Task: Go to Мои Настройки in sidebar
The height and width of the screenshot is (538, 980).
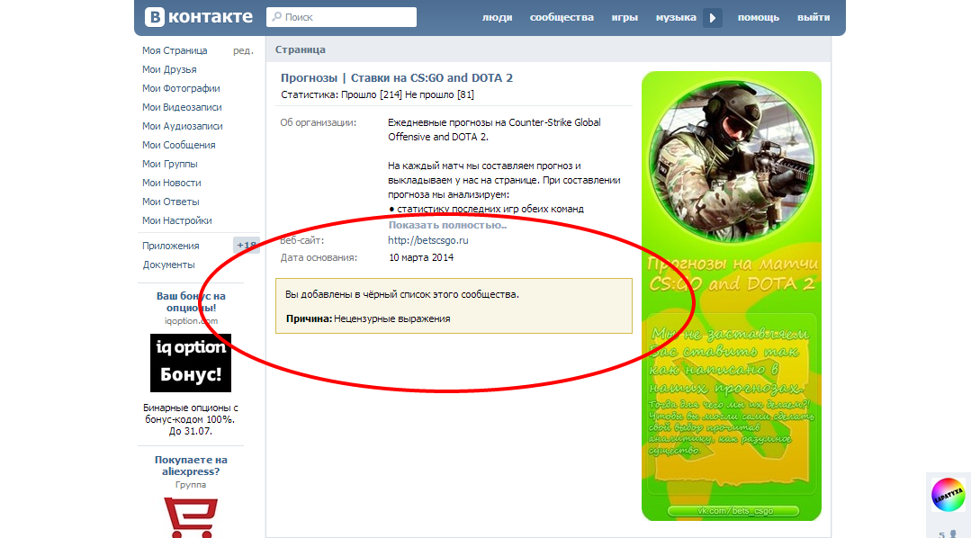Action: click(x=176, y=220)
